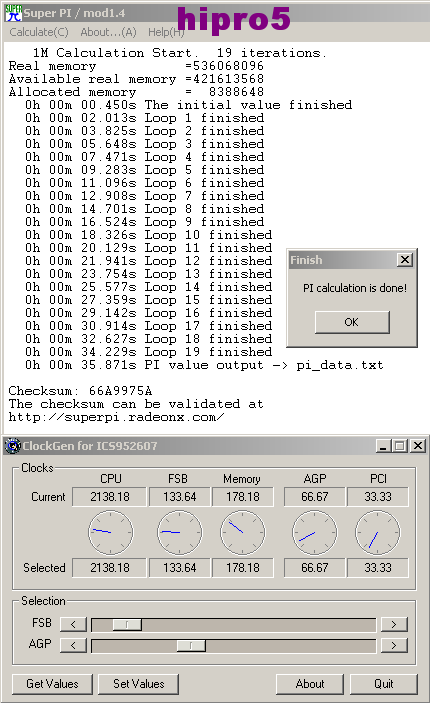The height and width of the screenshot is (703, 430).
Task: Click the Current PCI value 33.33
Action: click(378, 497)
